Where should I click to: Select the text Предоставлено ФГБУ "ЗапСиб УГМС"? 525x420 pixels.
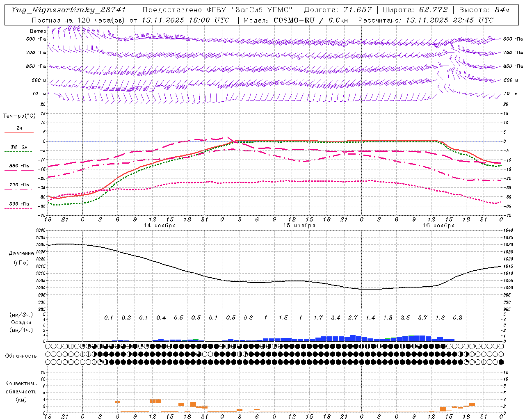217,10
